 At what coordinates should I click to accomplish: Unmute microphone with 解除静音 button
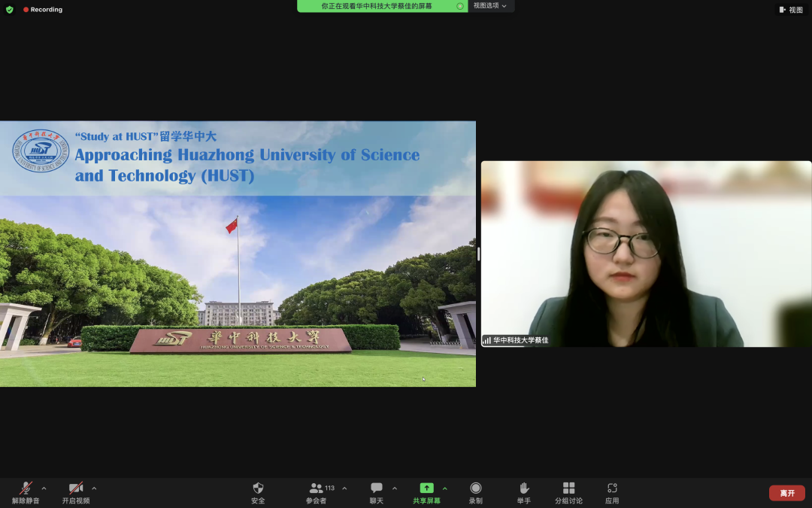point(26,492)
